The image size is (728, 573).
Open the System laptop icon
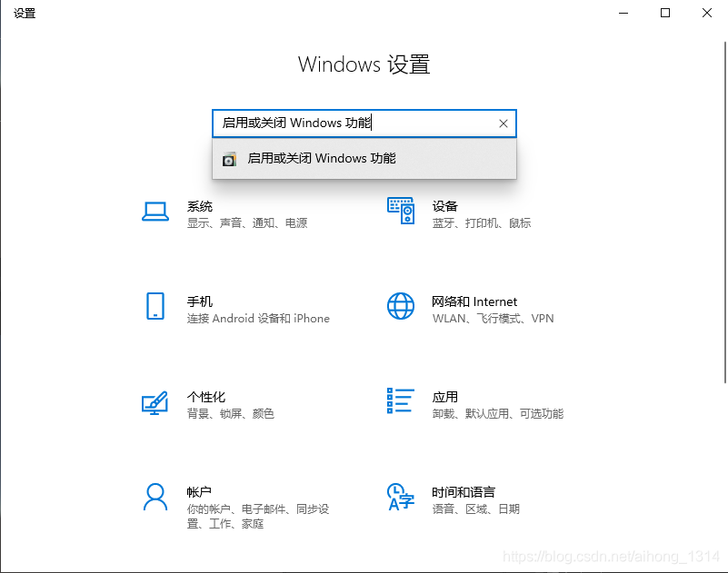[x=155, y=212]
